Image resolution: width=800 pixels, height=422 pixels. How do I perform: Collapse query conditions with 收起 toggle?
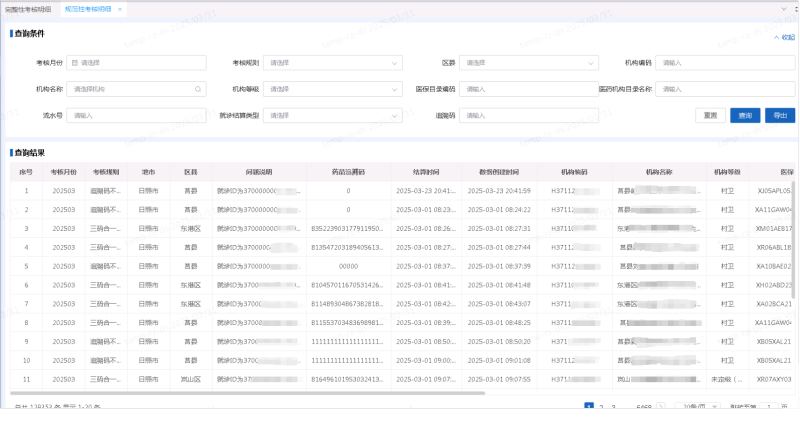pos(784,37)
